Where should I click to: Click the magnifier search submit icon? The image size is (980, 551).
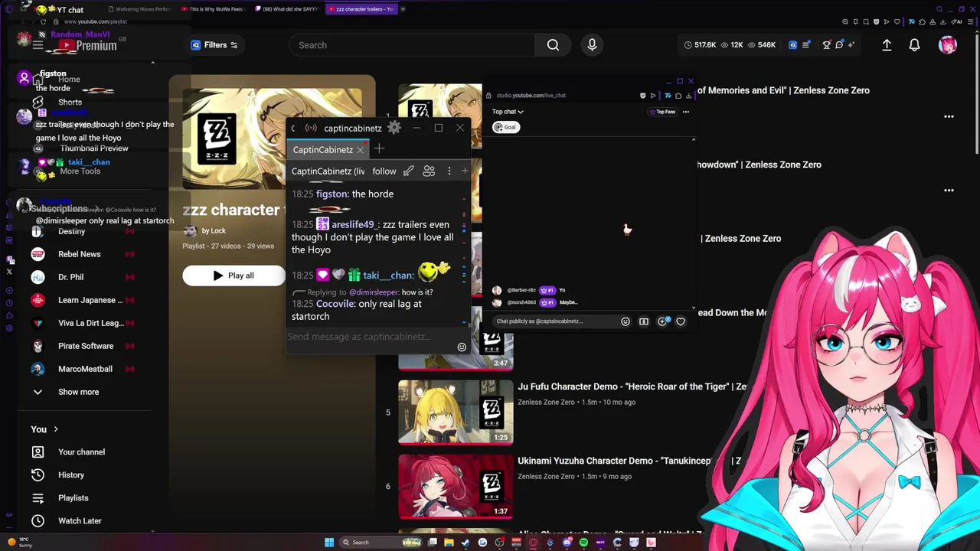pos(553,45)
